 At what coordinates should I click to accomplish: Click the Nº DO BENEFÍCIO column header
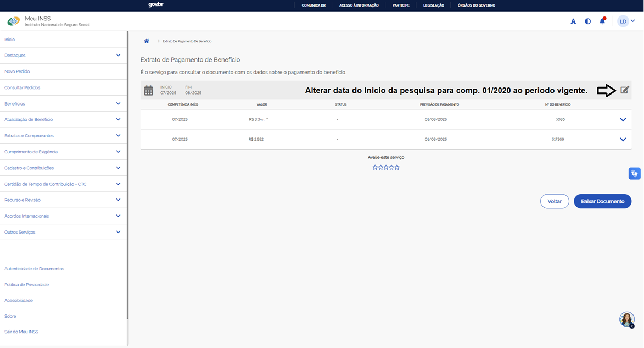pyautogui.click(x=558, y=104)
